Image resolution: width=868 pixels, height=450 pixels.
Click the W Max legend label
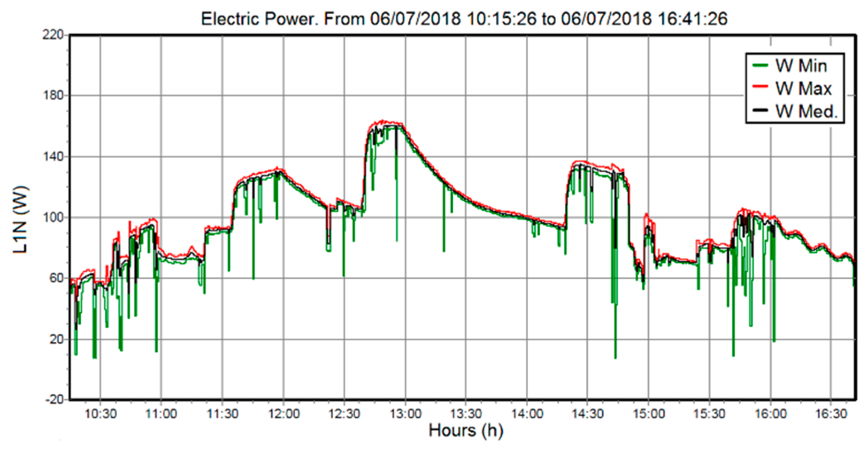(803, 89)
